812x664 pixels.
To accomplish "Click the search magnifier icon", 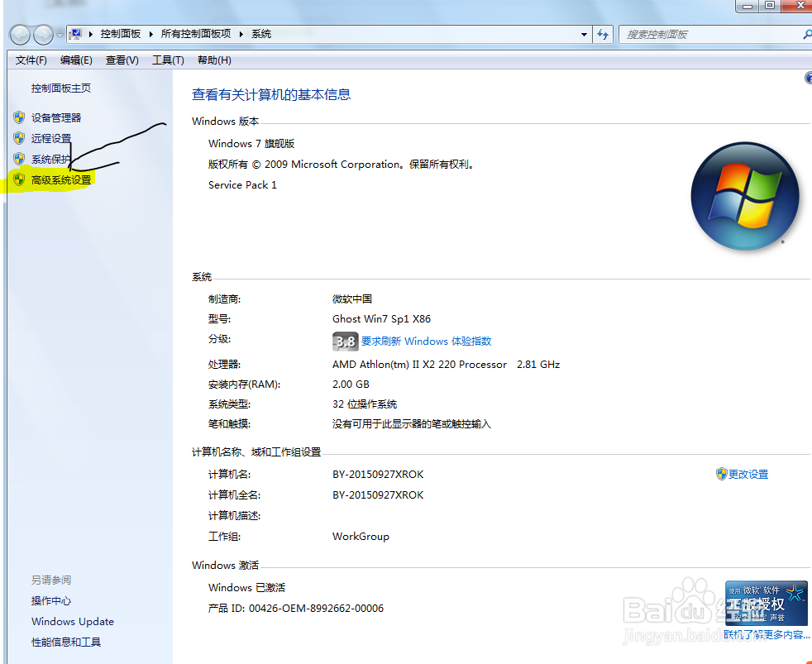I will (x=807, y=35).
